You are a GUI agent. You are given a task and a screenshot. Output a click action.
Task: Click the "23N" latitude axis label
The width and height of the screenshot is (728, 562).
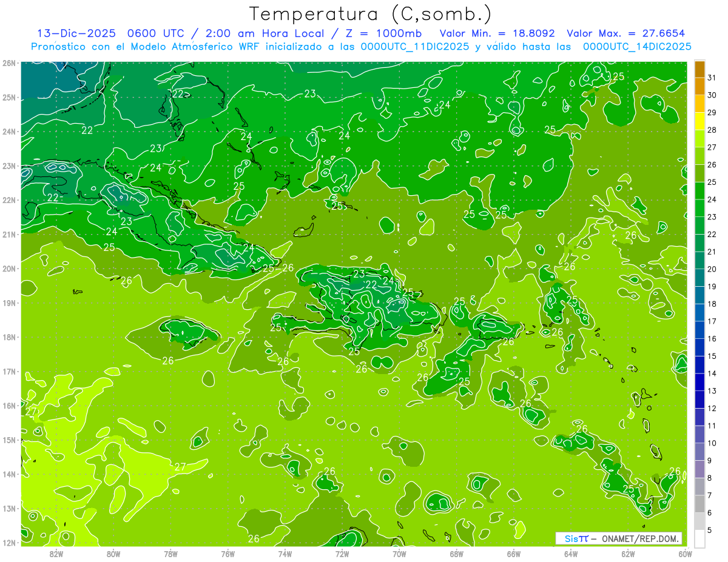click(9, 166)
